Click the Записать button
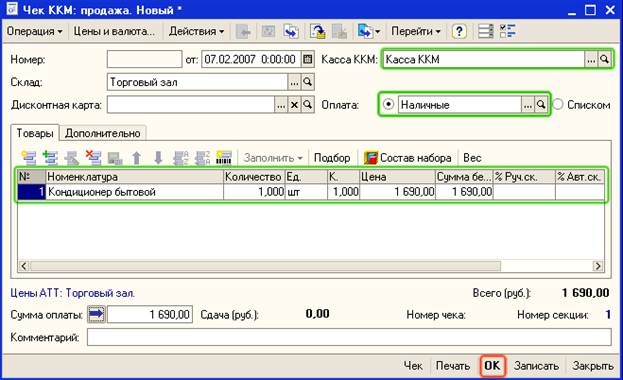 (x=536, y=366)
